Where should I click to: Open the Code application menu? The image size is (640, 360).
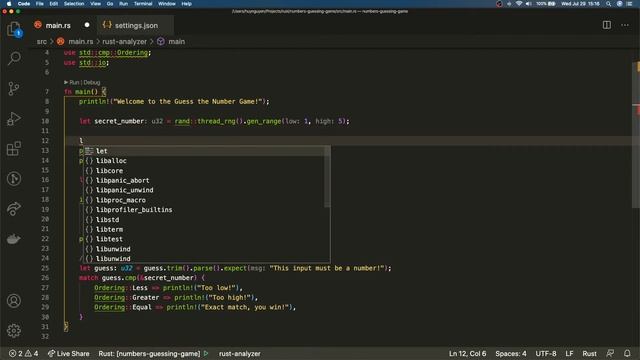click(x=24, y=4)
